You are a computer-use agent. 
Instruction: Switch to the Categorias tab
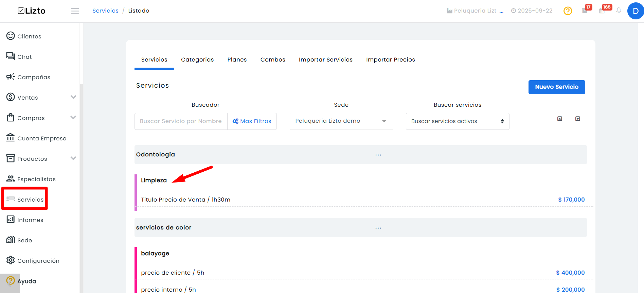point(197,59)
